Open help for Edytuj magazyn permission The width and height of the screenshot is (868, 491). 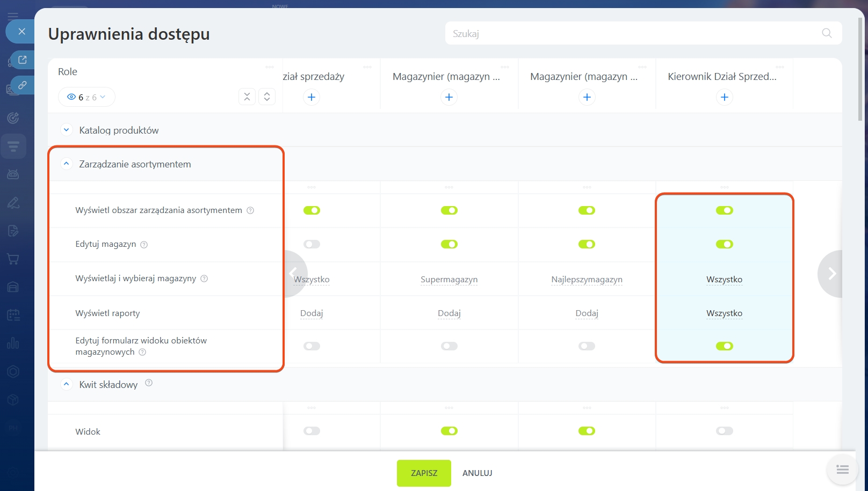(x=144, y=245)
